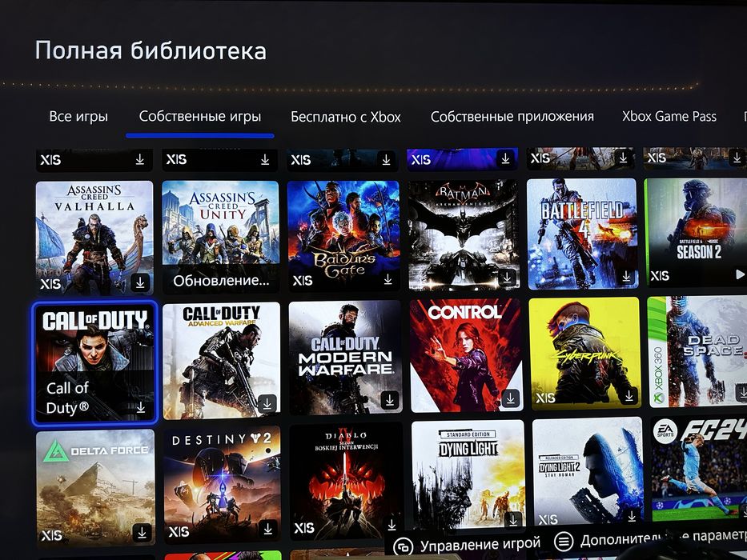The width and height of the screenshot is (747, 560).
Task: Click download icon on Control tile
Action: (x=510, y=398)
